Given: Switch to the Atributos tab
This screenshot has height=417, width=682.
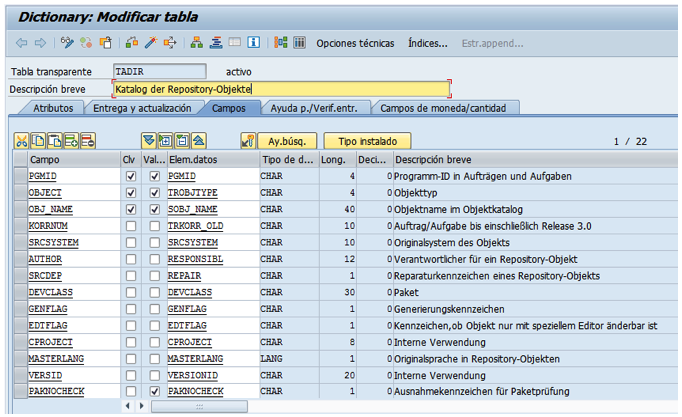Looking at the screenshot, I should 53,108.
